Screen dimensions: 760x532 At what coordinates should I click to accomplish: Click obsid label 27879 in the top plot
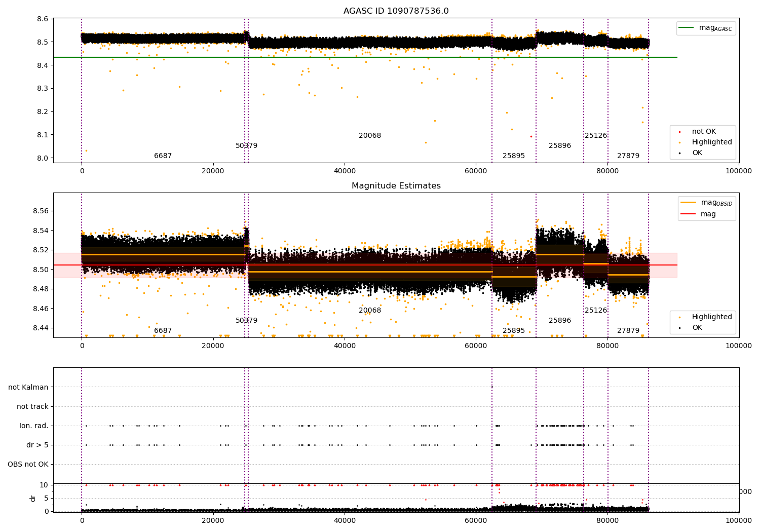[x=628, y=156]
